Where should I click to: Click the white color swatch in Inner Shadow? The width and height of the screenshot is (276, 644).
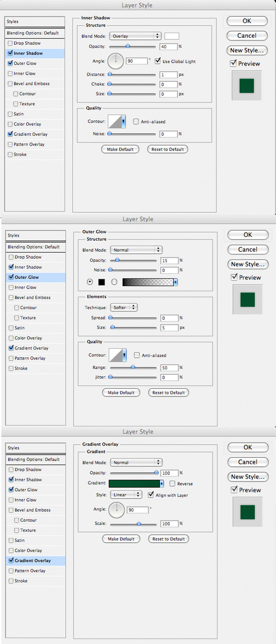click(x=172, y=36)
